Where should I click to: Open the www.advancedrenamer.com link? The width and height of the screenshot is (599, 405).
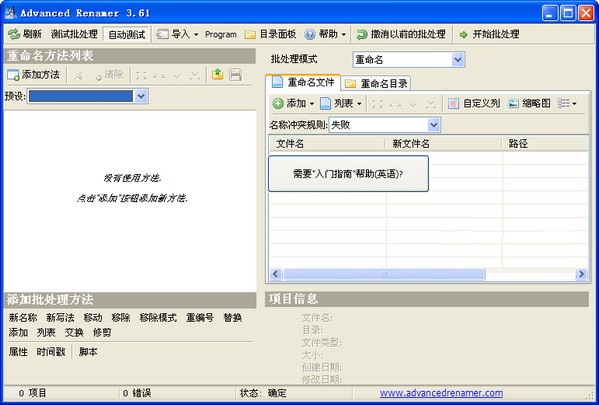(x=441, y=393)
